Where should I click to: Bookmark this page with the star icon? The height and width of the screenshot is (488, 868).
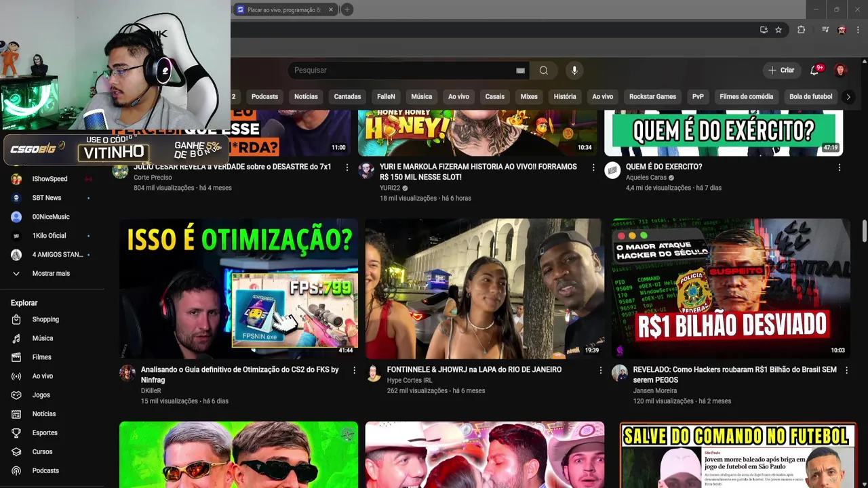click(x=778, y=30)
